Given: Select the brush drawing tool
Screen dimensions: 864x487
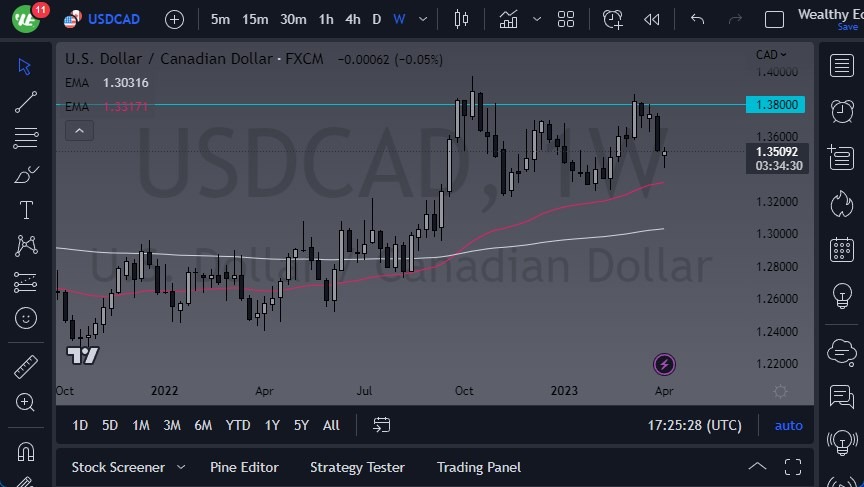Looking at the screenshot, I should [x=26, y=174].
